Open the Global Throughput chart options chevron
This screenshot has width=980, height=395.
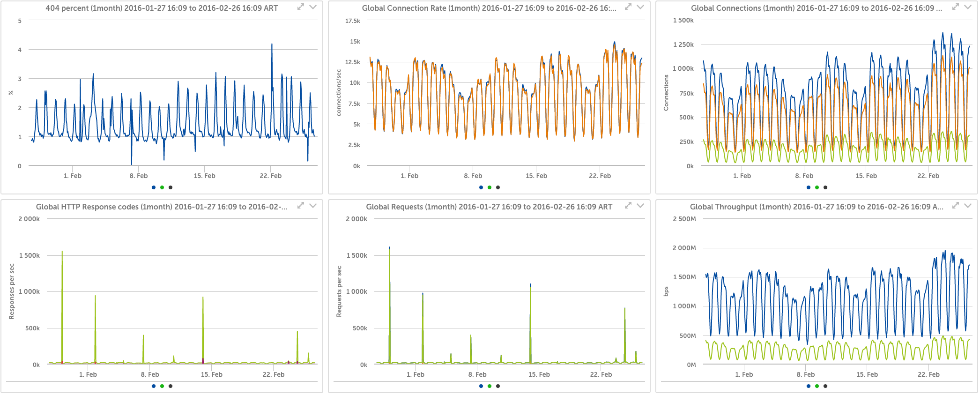[x=968, y=206]
